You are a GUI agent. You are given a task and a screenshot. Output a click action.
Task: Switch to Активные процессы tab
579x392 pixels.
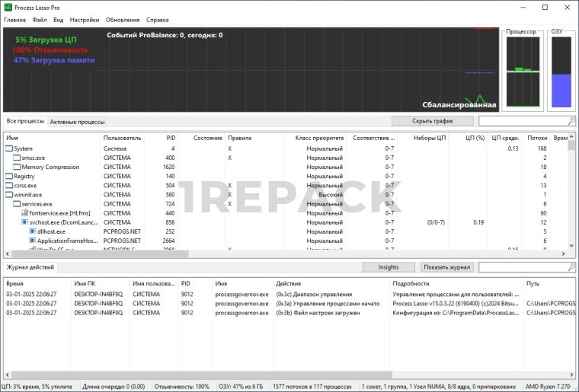click(77, 122)
